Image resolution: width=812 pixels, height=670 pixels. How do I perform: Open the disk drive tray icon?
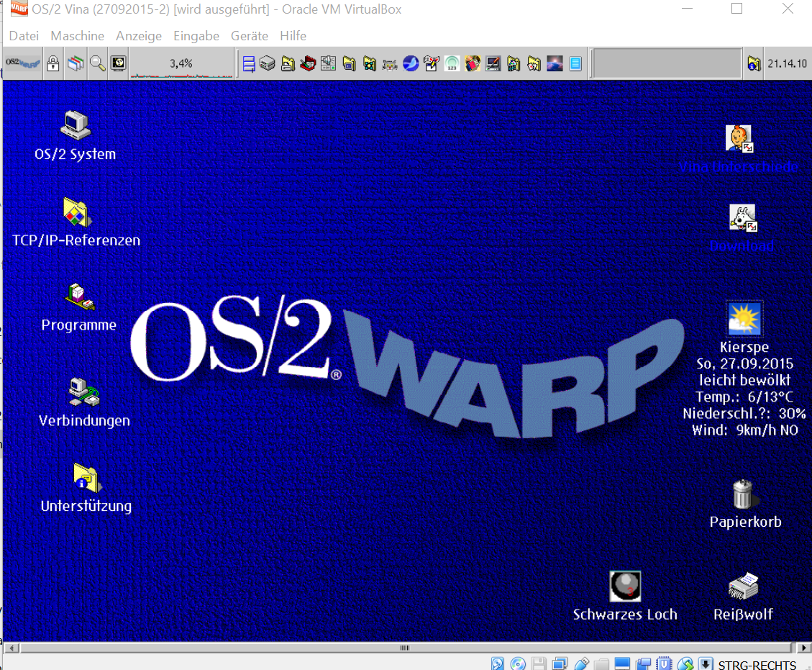tap(268, 64)
